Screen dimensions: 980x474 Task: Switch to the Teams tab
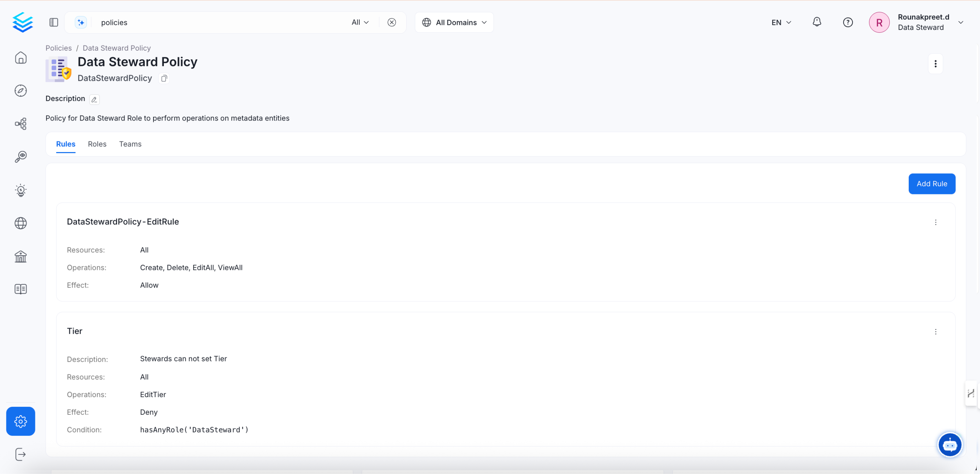(130, 144)
